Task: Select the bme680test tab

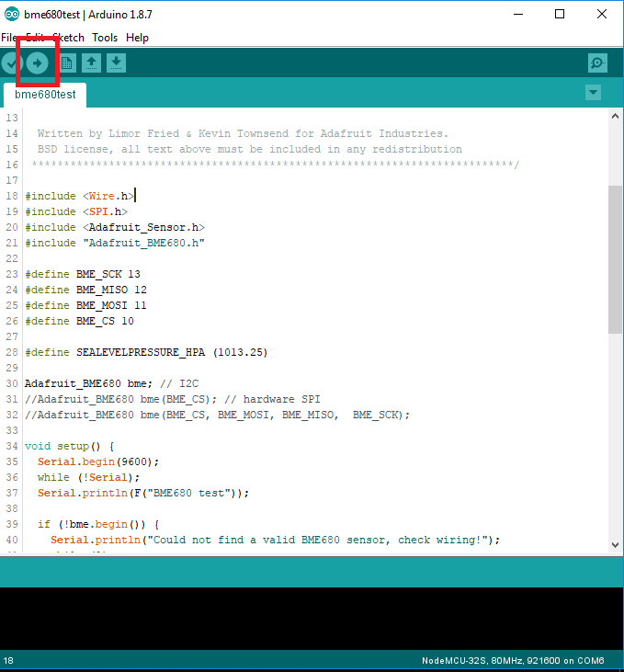Action: point(45,95)
